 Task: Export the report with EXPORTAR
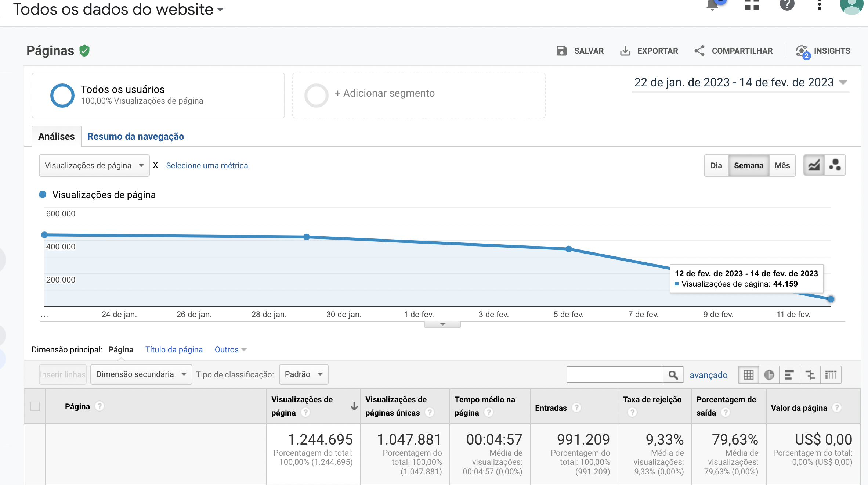649,51
